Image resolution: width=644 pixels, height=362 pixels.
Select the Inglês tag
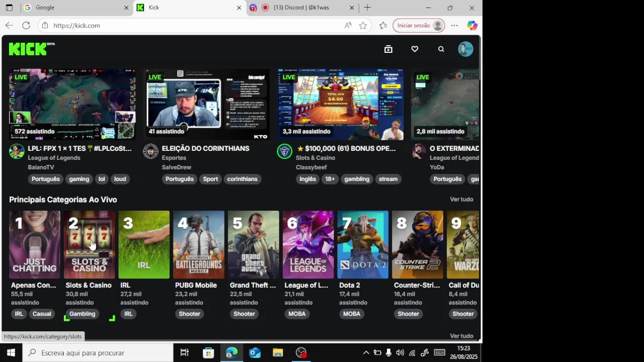click(307, 179)
